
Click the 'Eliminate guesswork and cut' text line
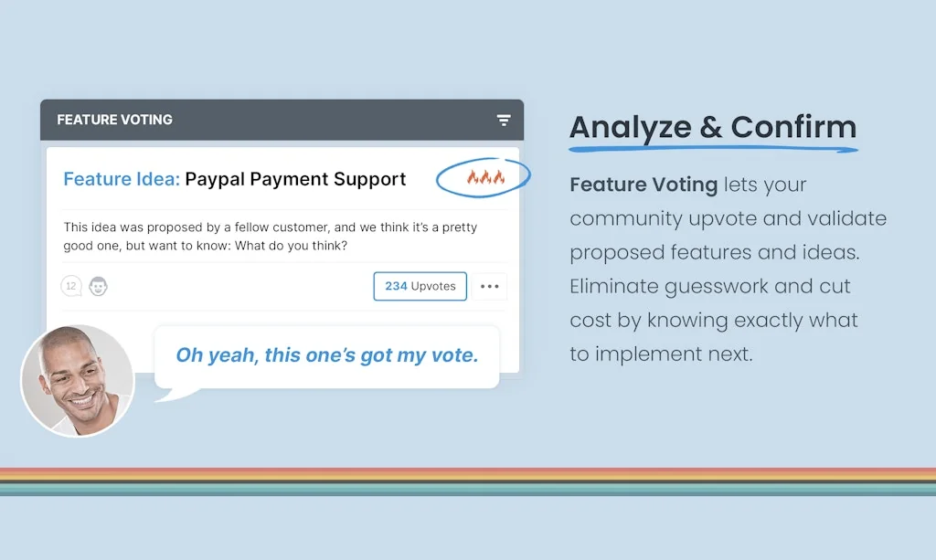click(709, 286)
